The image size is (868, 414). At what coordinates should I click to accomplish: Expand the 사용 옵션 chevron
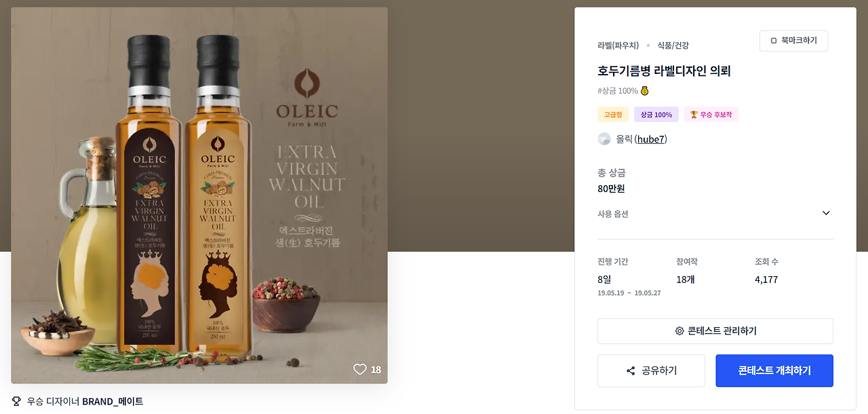coord(826,213)
